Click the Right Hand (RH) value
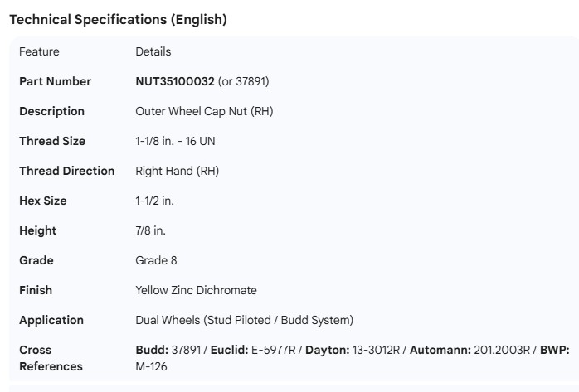579x392 pixels. click(177, 171)
